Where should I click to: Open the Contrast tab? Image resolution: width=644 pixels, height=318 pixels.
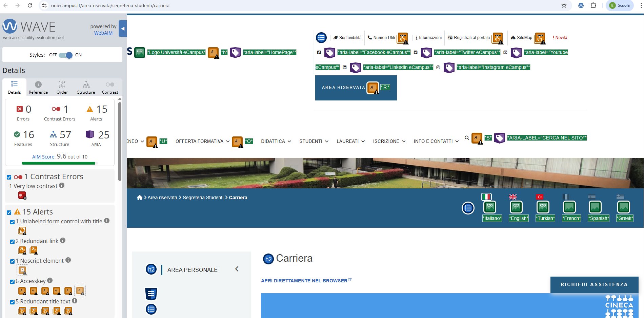coord(110,88)
